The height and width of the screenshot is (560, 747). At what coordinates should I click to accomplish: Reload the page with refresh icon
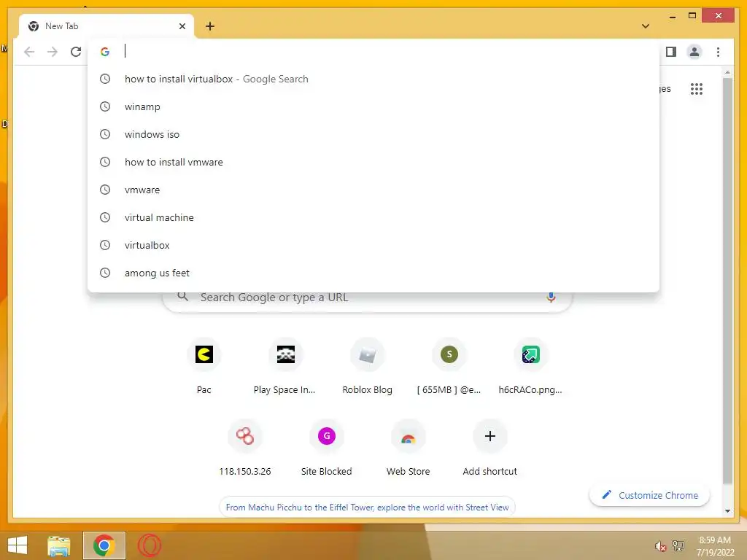tap(76, 52)
